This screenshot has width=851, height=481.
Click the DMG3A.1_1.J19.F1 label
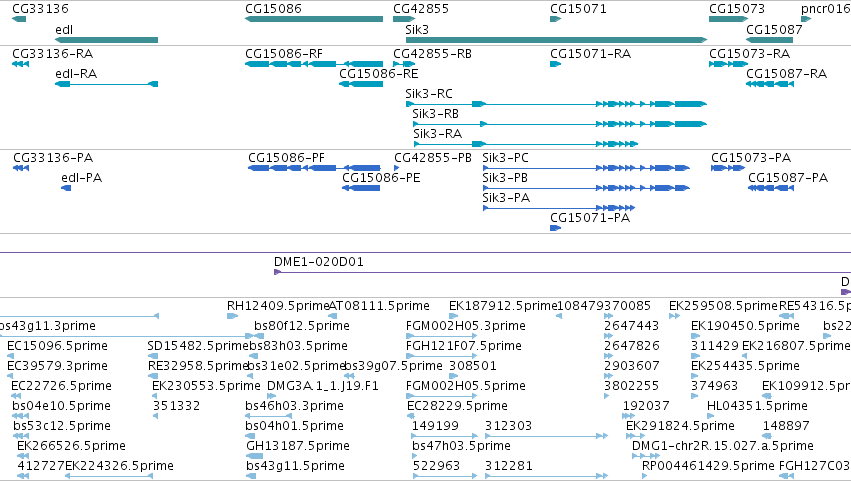322,386
